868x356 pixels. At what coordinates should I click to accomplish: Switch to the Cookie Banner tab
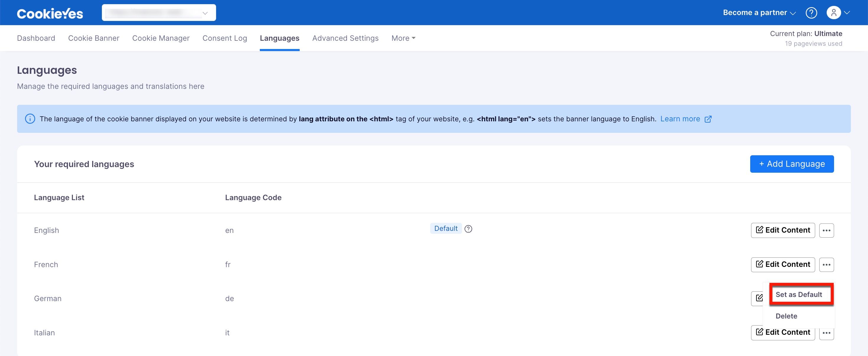[x=94, y=38]
